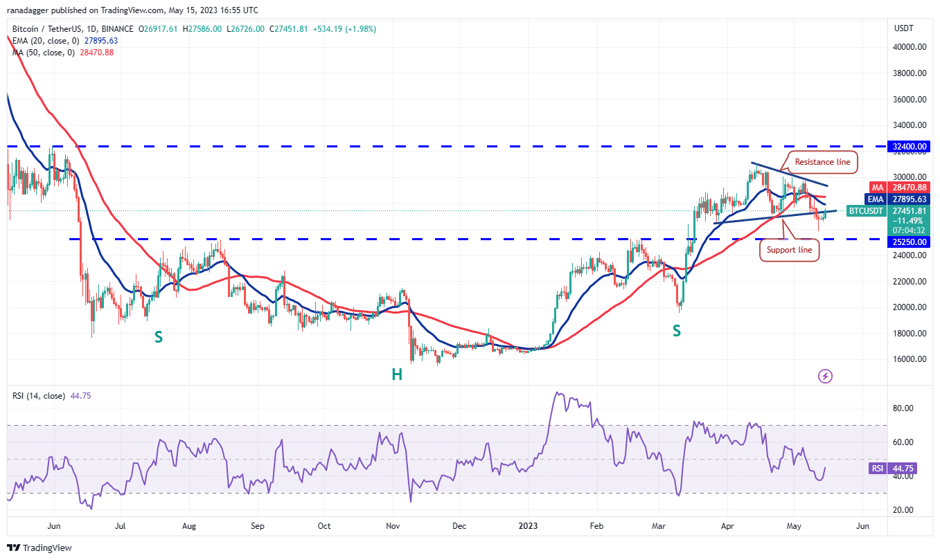Click the RSI 60.00 axis value
The image size is (940, 560).
903,442
